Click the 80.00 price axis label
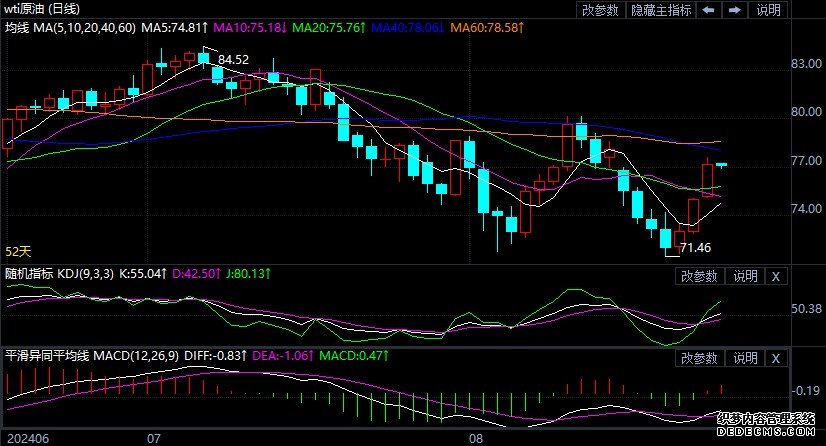826x446 pixels. [x=807, y=112]
